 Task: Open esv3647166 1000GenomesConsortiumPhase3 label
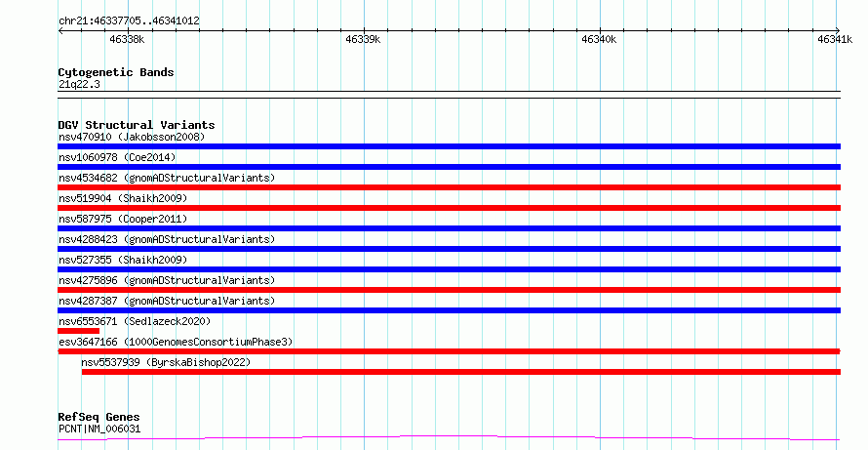click(x=176, y=342)
